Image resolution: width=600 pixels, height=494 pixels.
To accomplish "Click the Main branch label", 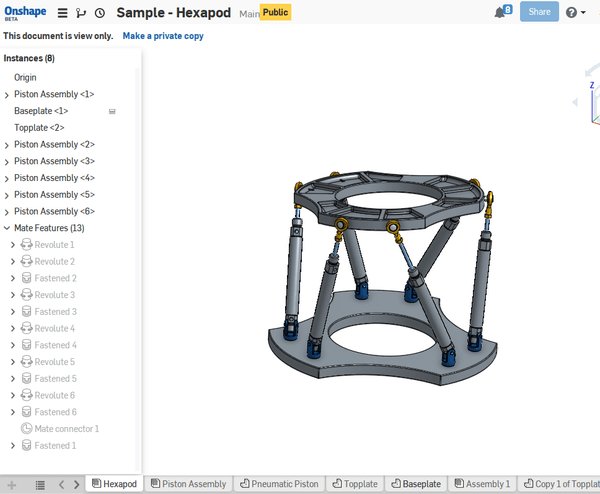I will [249, 14].
